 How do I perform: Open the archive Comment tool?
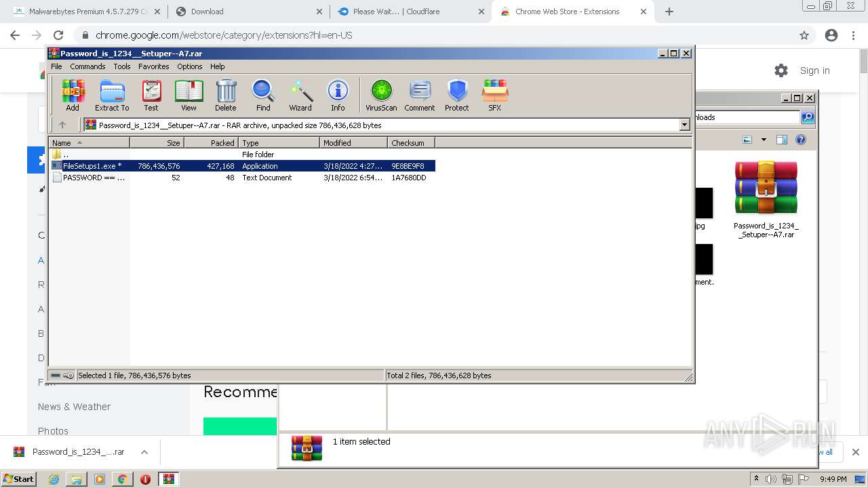(420, 95)
